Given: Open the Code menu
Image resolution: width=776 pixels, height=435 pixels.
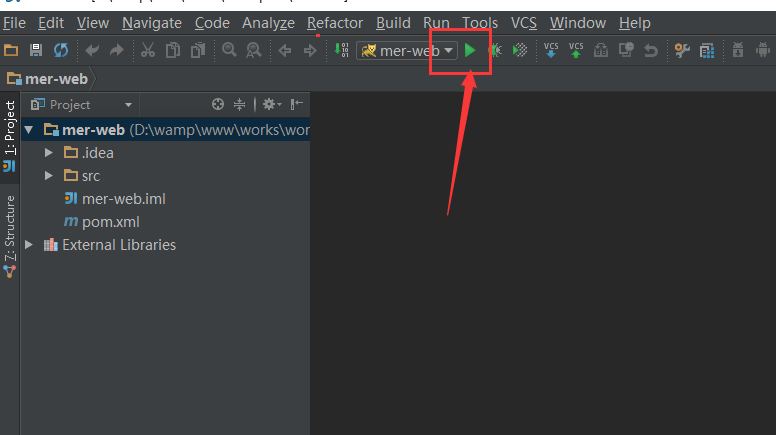Looking at the screenshot, I should (x=212, y=23).
